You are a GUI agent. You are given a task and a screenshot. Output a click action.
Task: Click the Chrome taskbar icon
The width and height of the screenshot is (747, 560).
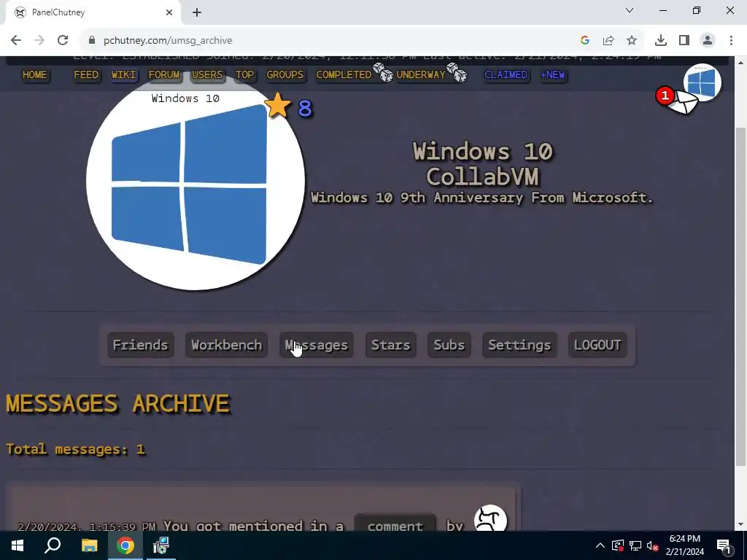tap(125, 545)
